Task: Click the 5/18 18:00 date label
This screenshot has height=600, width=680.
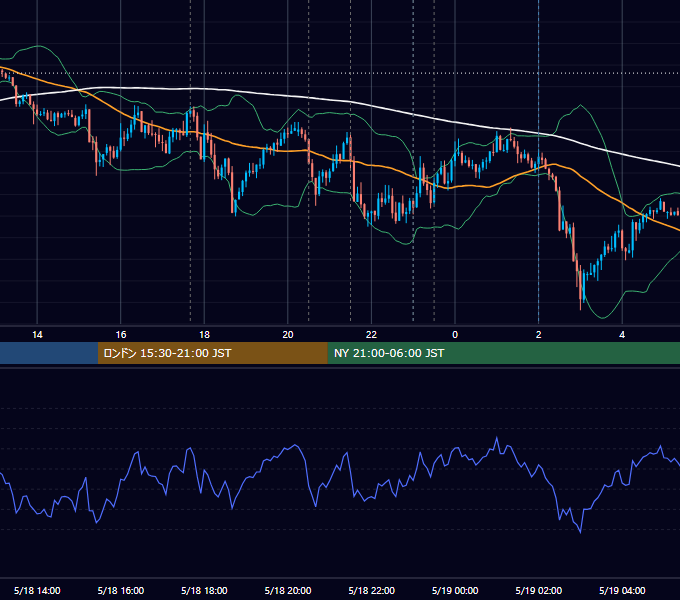Action: (204, 590)
